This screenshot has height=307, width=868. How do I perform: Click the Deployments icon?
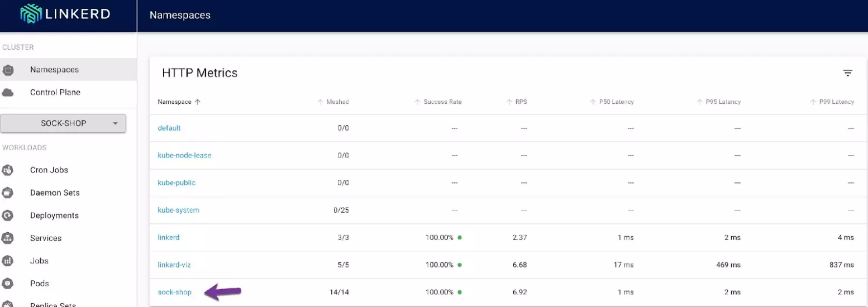(8, 215)
